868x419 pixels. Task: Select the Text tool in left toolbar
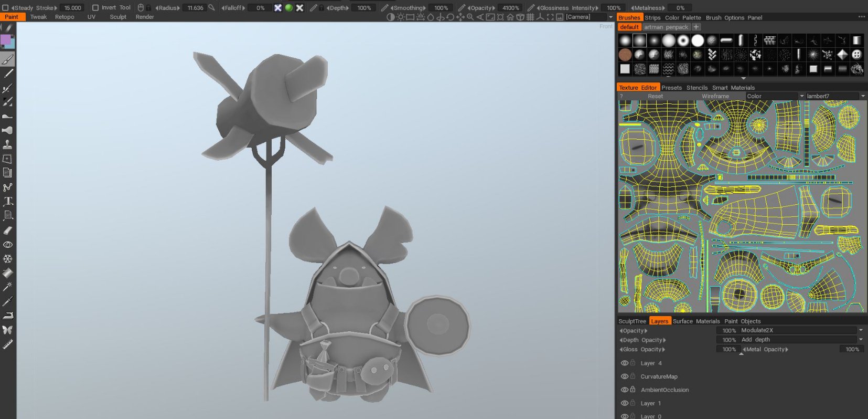[8, 202]
